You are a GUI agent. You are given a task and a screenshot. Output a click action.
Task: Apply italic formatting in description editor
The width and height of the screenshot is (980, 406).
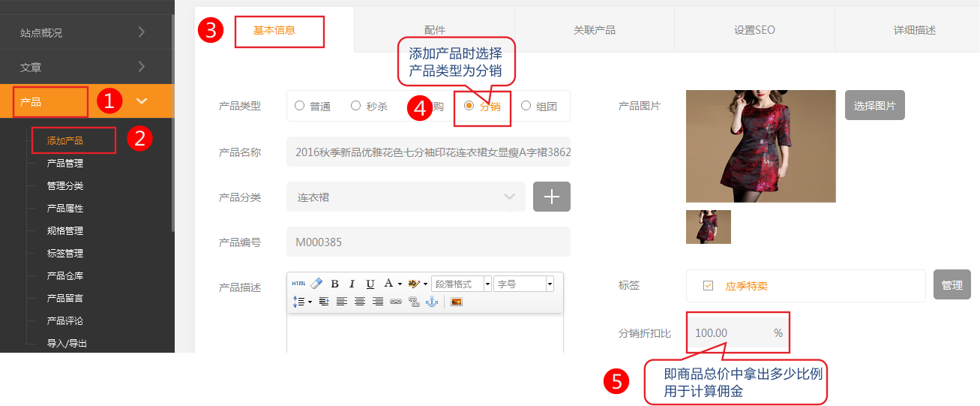point(352,284)
